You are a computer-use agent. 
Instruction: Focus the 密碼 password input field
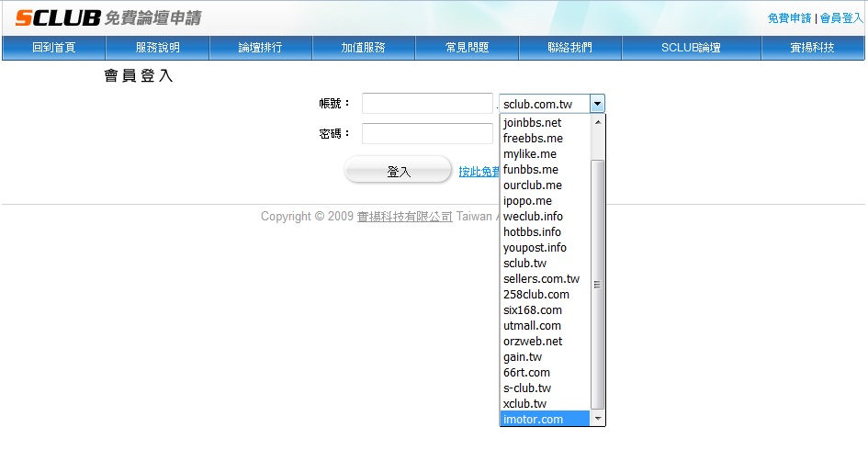427,133
